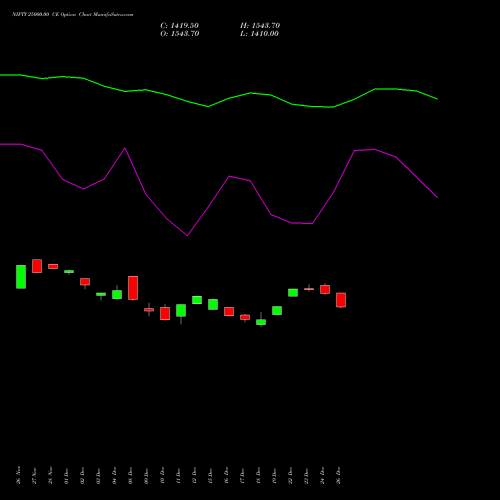Viewport: 500px width, 500px height.
Task: Click the 27 Nov date axis label
Action: pos(34,475)
